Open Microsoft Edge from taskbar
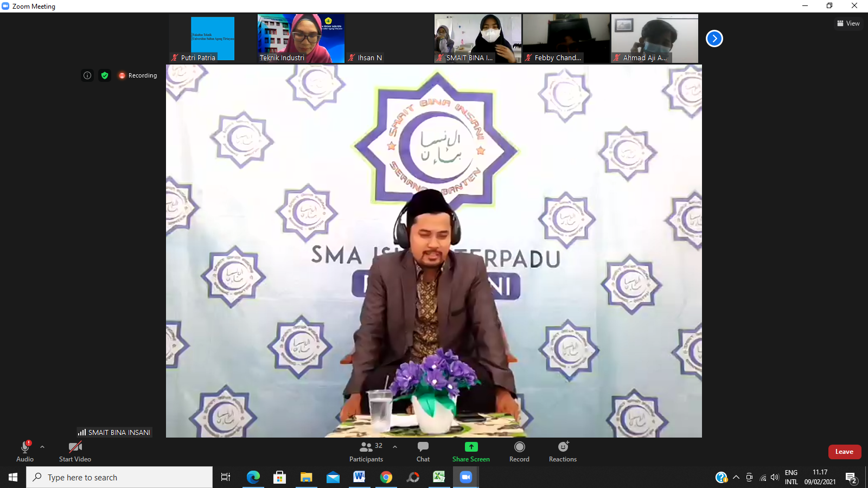The width and height of the screenshot is (868, 488). (253, 477)
